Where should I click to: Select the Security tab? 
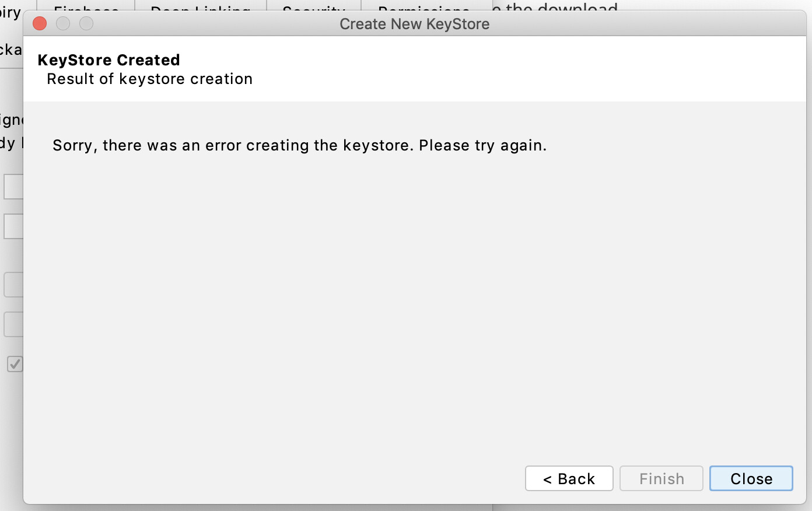click(x=313, y=8)
